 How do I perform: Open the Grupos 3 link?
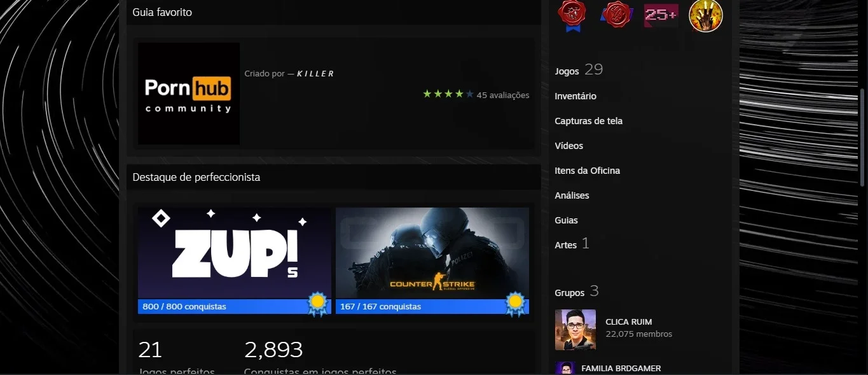click(577, 292)
